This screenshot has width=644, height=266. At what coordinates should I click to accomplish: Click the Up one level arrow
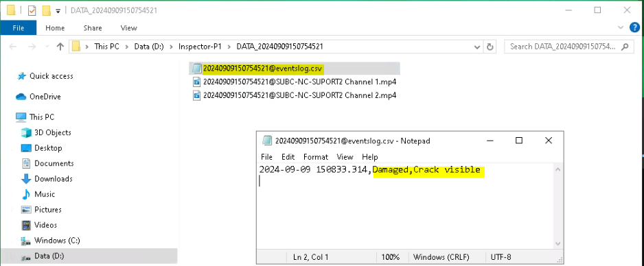[x=60, y=47]
